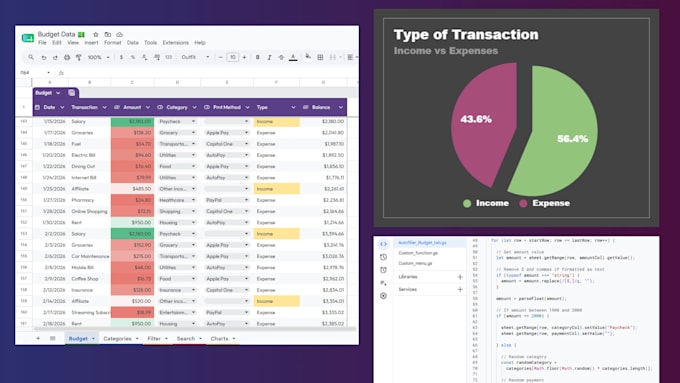680x383 pixels.
Task: Click the cloud save status icon
Action: (120, 34)
